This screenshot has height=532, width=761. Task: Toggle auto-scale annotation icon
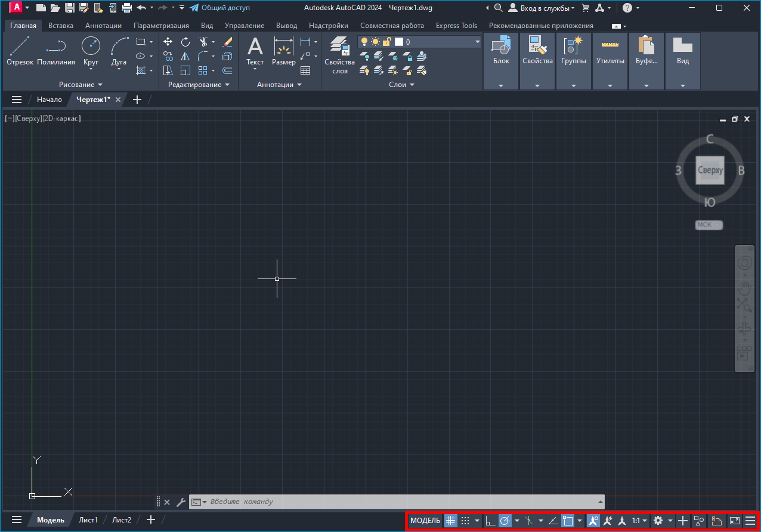click(608, 521)
